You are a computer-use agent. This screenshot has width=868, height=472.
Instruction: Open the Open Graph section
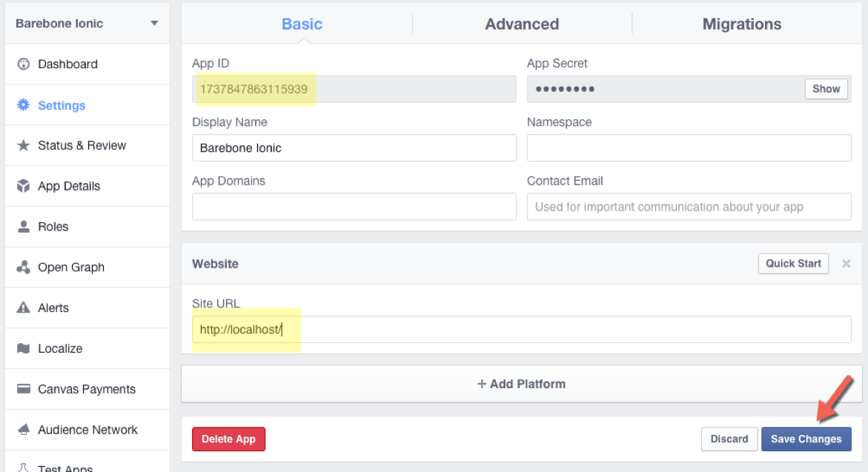87,267
